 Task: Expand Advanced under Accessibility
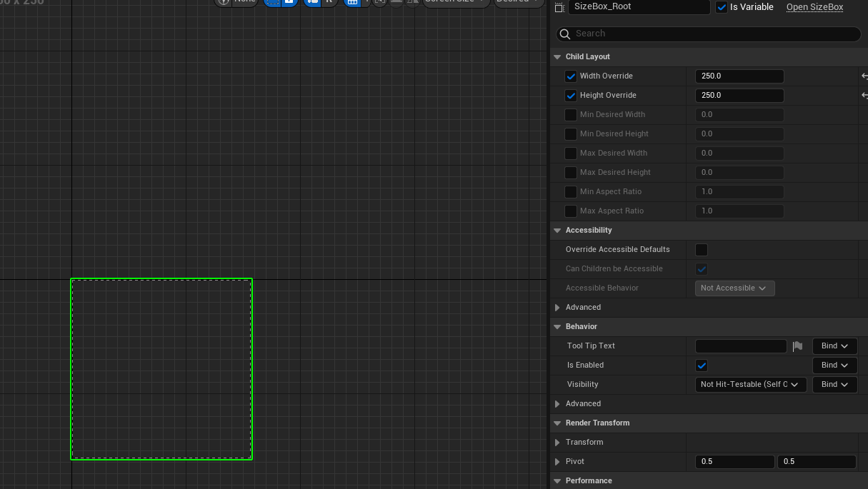pos(557,307)
